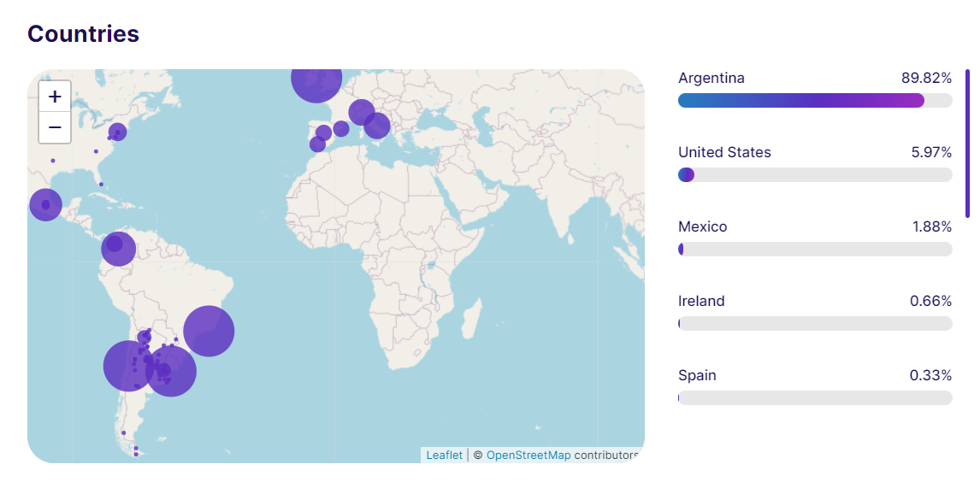Open the OpenStreetMap contributors link
Screen dimensions: 980x482
(528, 456)
